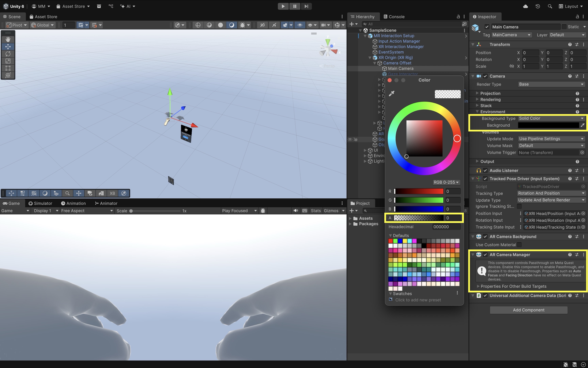Click the Background color swatch
This screenshot has width=588, height=368.
tap(548, 125)
